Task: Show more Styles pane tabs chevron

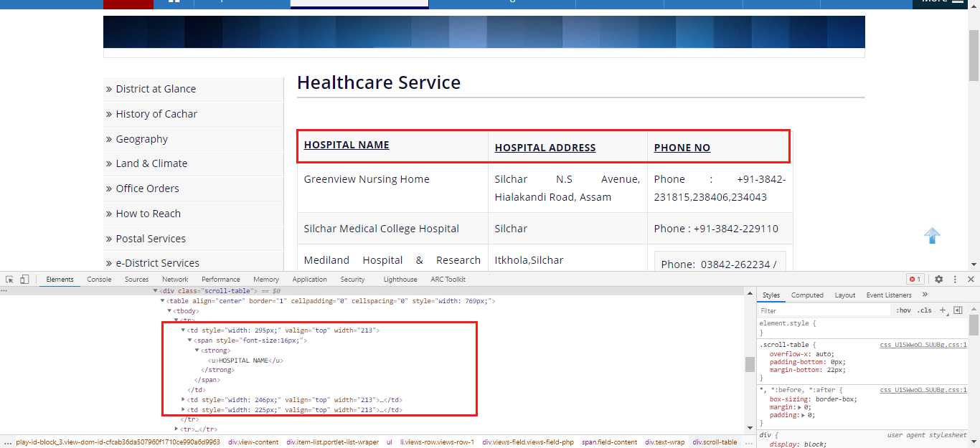Action: point(925,295)
